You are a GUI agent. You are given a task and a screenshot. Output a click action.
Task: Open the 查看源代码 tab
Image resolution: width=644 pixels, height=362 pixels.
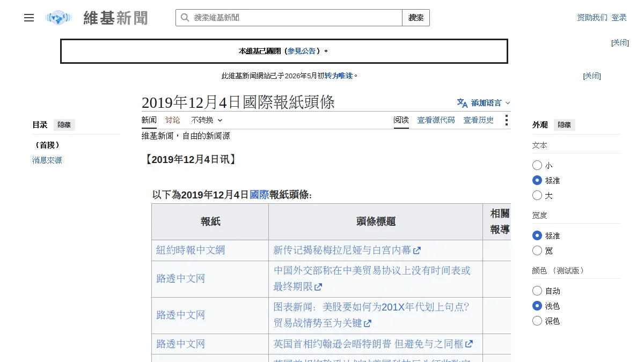point(436,120)
